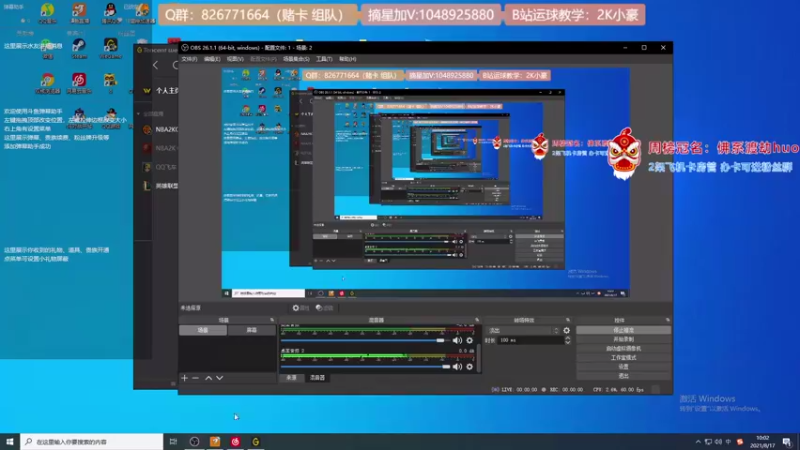800x450 pixels.
Task: Click the taskbar search box
Action: (92, 441)
